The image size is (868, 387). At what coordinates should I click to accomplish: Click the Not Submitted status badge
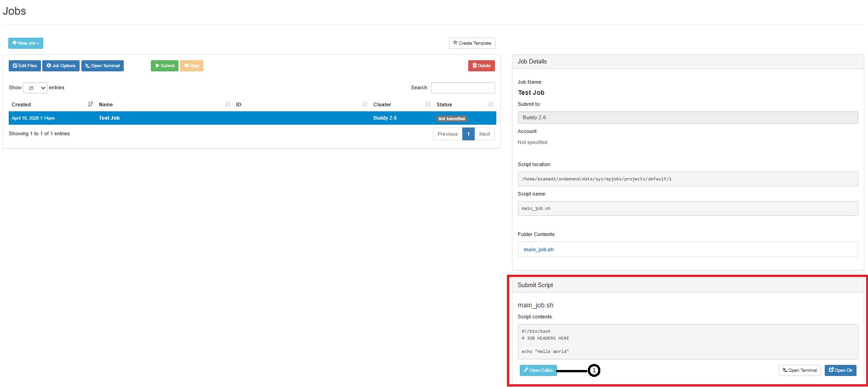[x=452, y=119]
